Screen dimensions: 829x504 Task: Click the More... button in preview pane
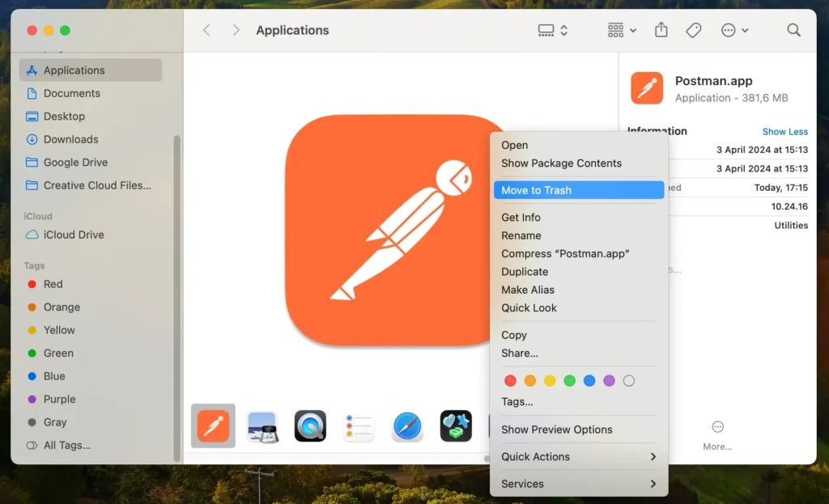tap(717, 436)
